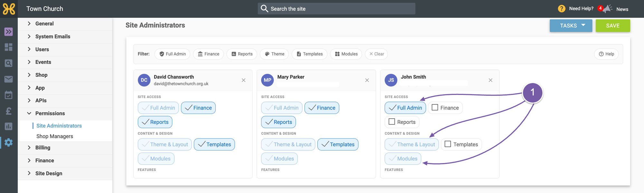Viewport: 644px width, 193px height.
Task: Filter administrators by Modules chip
Action: pos(346,54)
